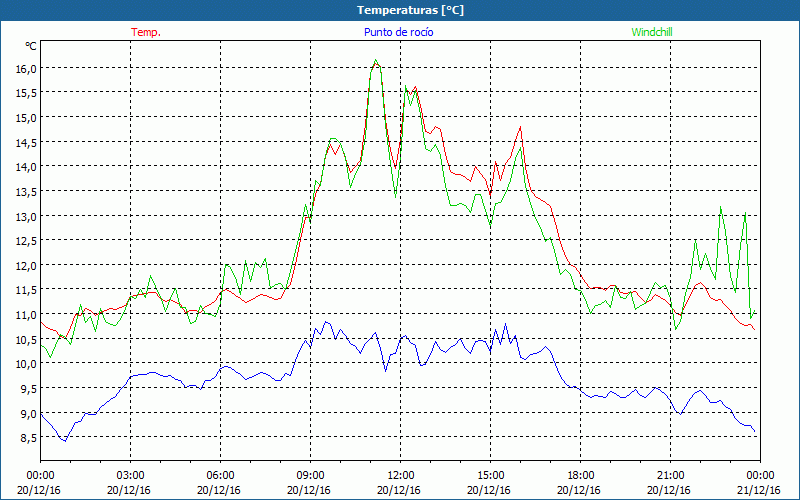Viewport: 800px width, 500px height.
Task: Click the 15:00 time axis label
Action: point(490,476)
